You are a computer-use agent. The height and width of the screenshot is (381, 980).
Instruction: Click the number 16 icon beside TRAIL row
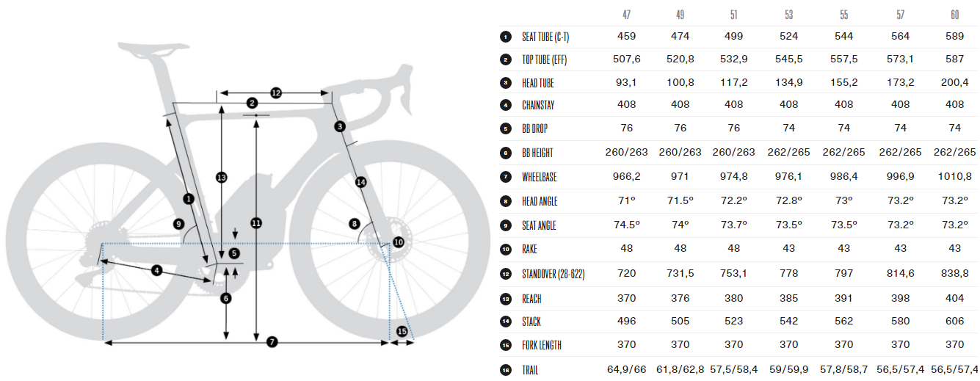click(x=506, y=369)
